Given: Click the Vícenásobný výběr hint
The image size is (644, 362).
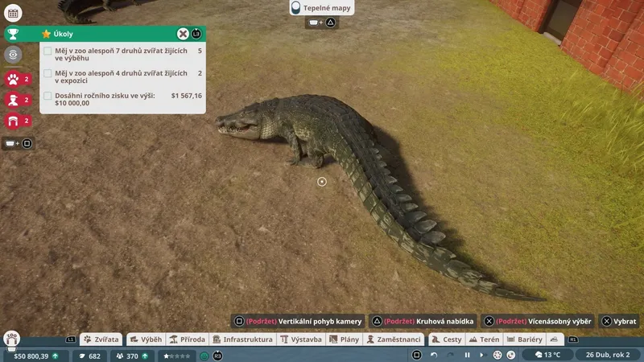Looking at the screenshot, I should click(538, 321).
